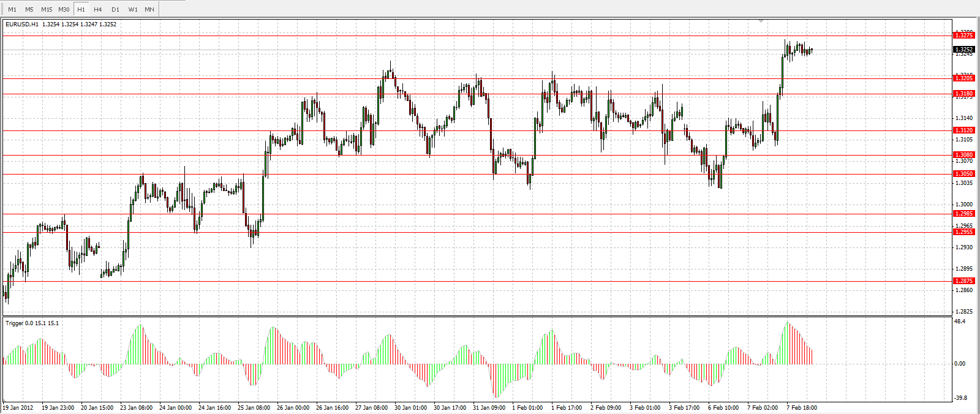
Task: Click the 24 Jan 00:00 time label
Action: tap(176, 408)
